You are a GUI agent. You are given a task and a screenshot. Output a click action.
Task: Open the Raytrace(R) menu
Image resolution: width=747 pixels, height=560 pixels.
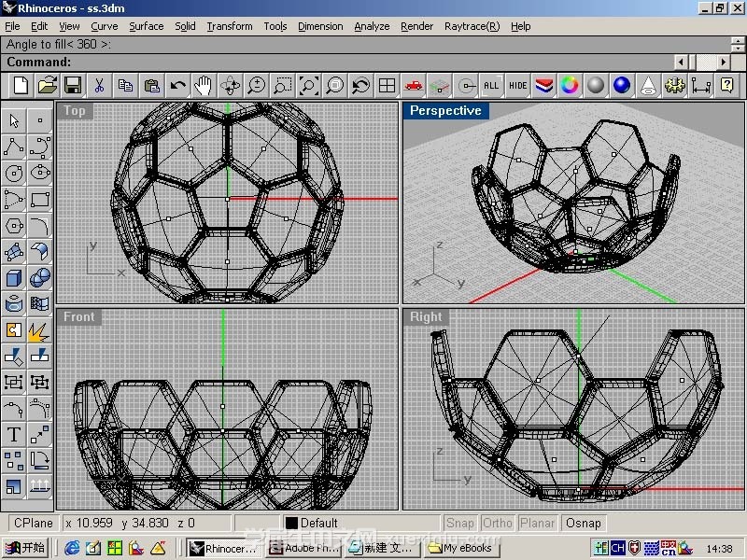pyautogui.click(x=472, y=26)
